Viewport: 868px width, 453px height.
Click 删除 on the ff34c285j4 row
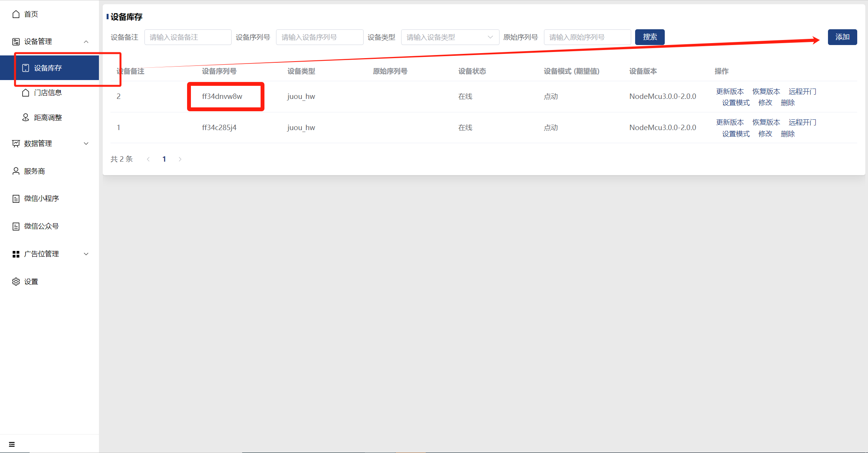(x=788, y=134)
